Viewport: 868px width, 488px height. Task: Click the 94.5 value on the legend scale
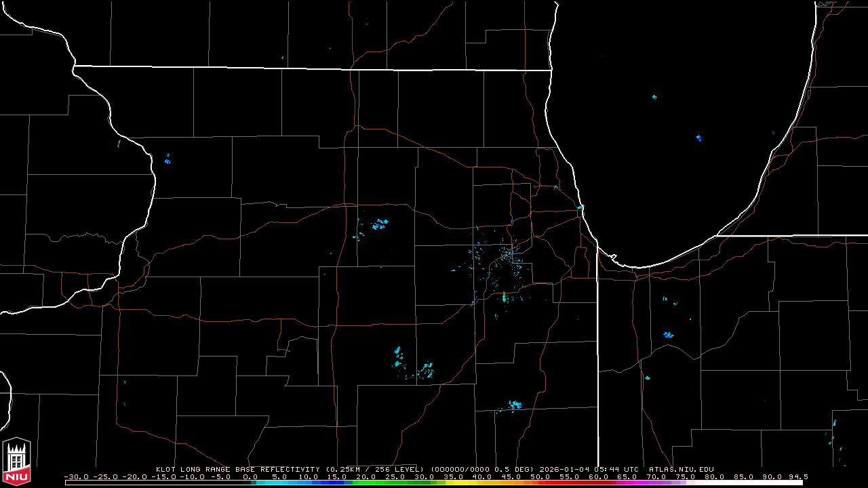coord(798,476)
